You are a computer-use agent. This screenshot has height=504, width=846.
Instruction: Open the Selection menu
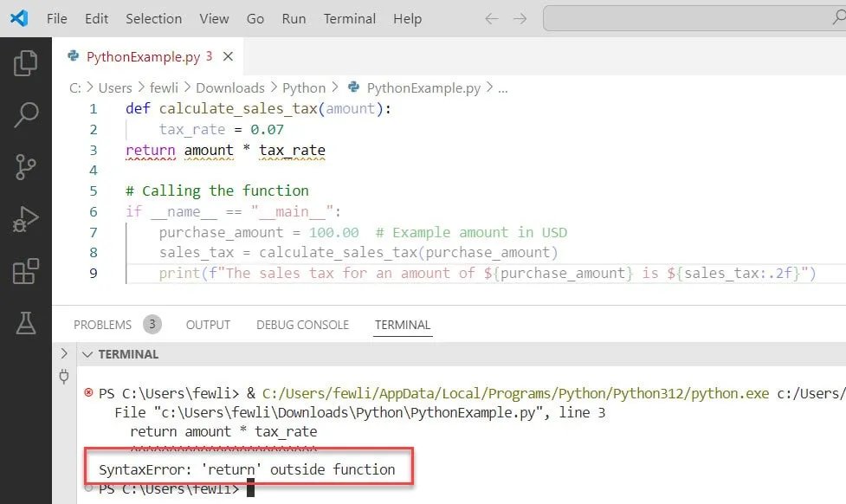153,18
